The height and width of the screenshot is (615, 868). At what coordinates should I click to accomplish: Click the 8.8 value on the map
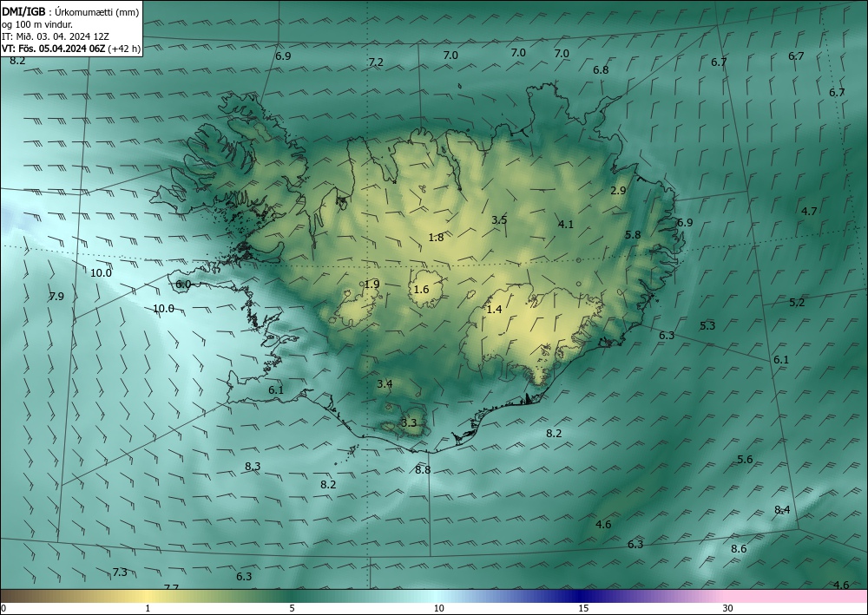pos(423,470)
